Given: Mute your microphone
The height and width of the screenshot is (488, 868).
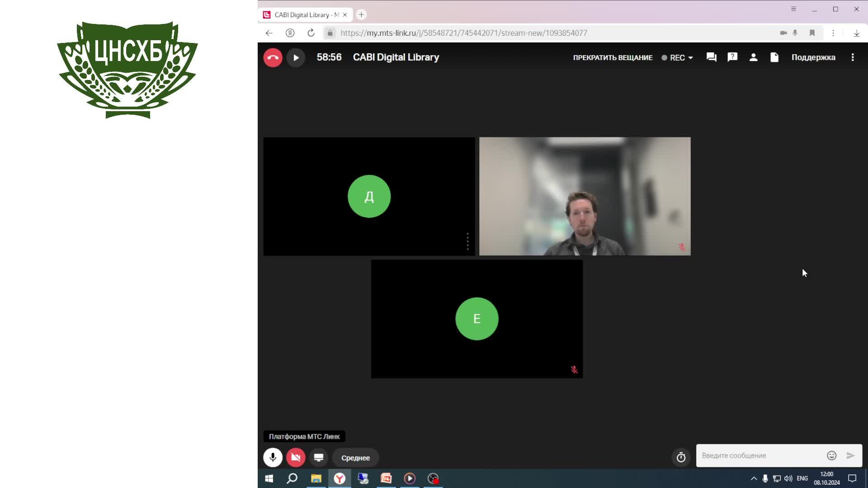Looking at the screenshot, I should point(273,457).
